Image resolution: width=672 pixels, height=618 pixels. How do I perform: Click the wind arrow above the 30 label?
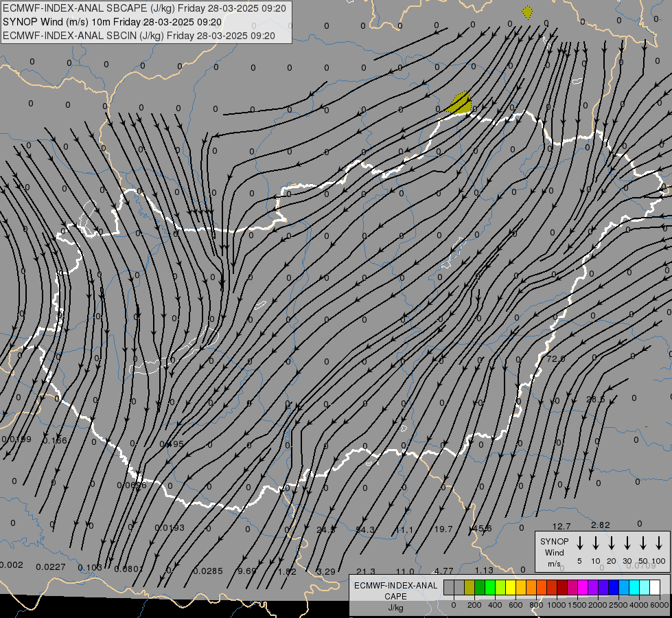(627, 543)
